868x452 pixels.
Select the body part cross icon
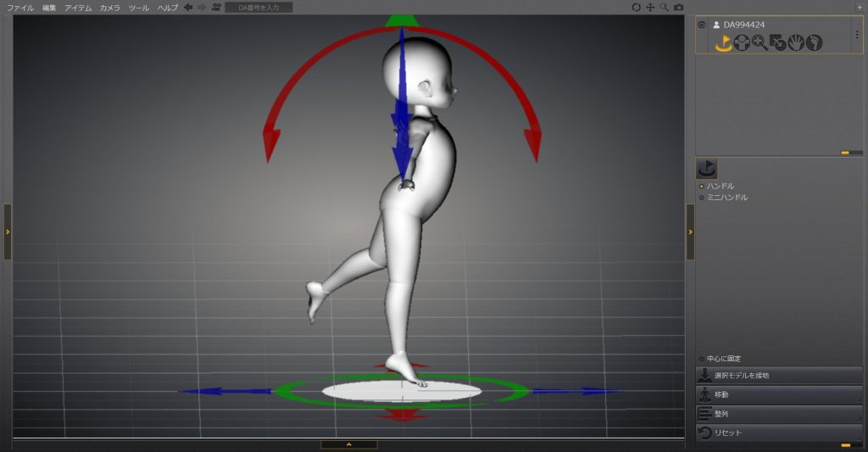(x=741, y=42)
